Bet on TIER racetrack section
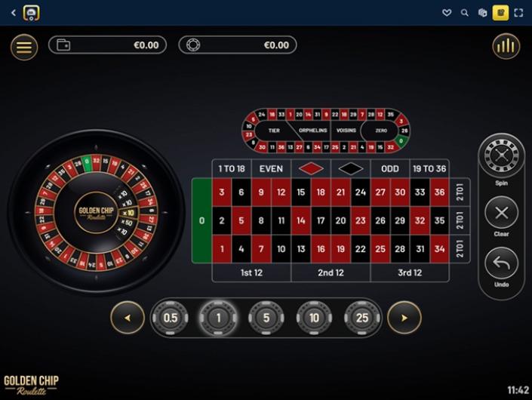 coord(274,131)
